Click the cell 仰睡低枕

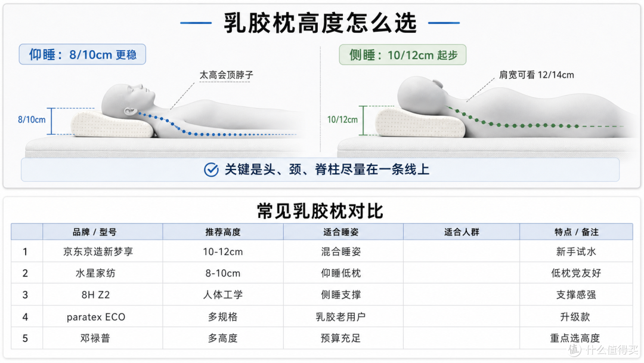click(343, 273)
